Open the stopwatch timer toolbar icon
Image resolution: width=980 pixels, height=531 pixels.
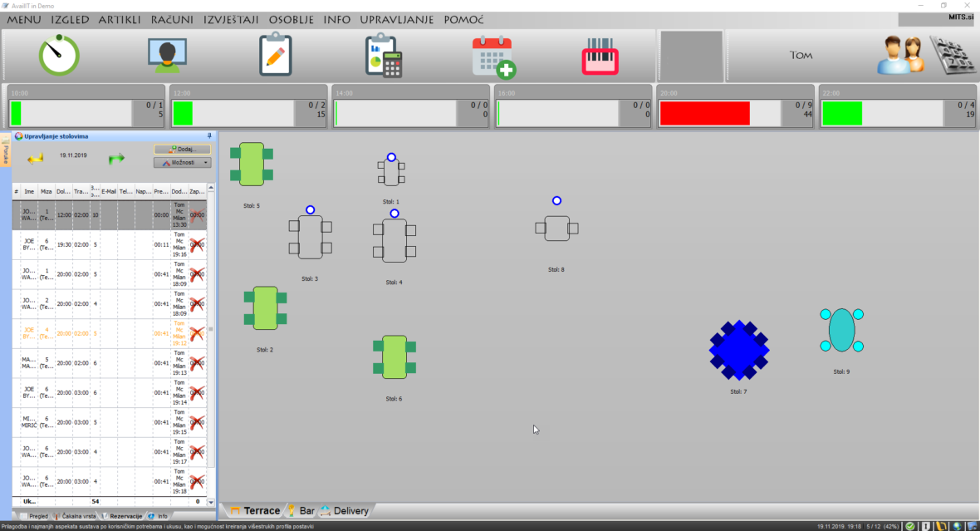pos(58,56)
